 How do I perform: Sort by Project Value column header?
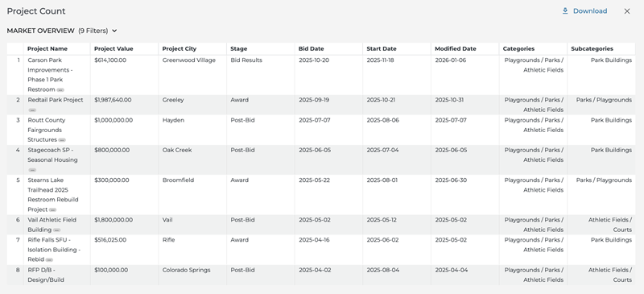(x=114, y=48)
